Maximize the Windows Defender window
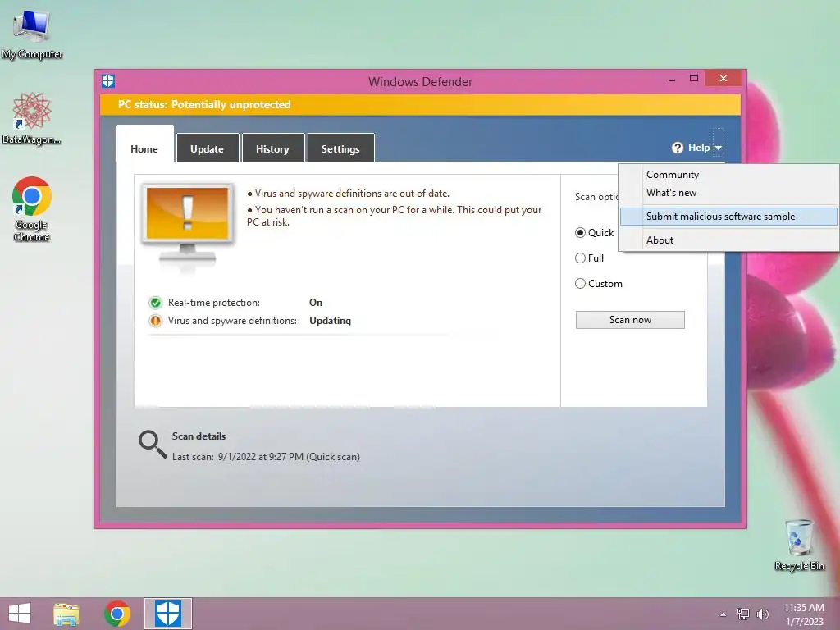 [694, 79]
